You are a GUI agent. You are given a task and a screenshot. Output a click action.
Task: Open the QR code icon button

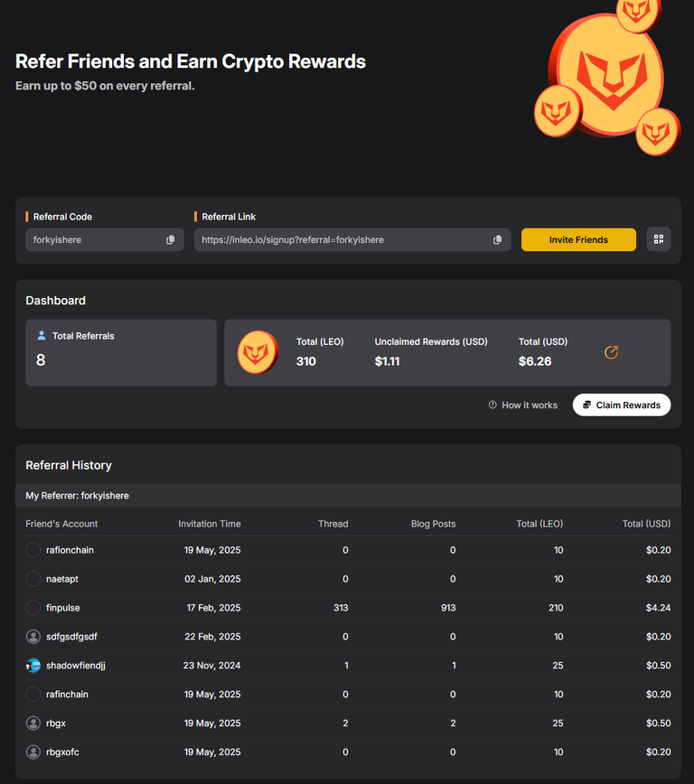tap(659, 239)
